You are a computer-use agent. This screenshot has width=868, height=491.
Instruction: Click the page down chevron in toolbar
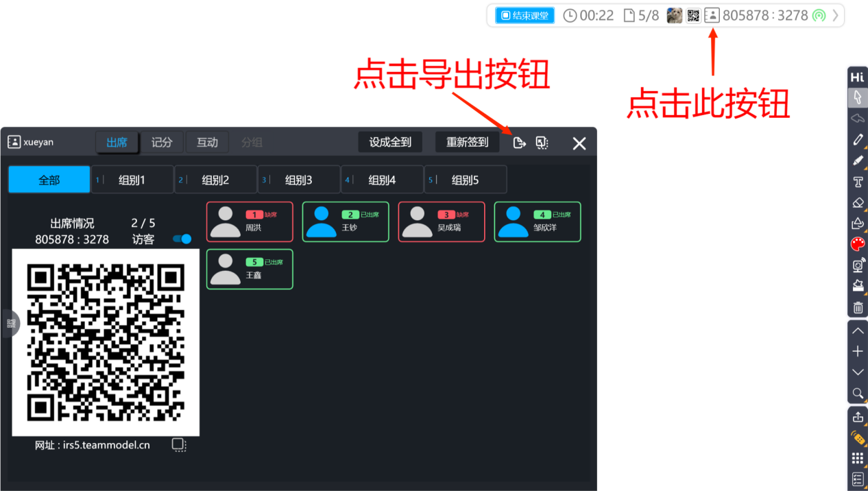858,372
